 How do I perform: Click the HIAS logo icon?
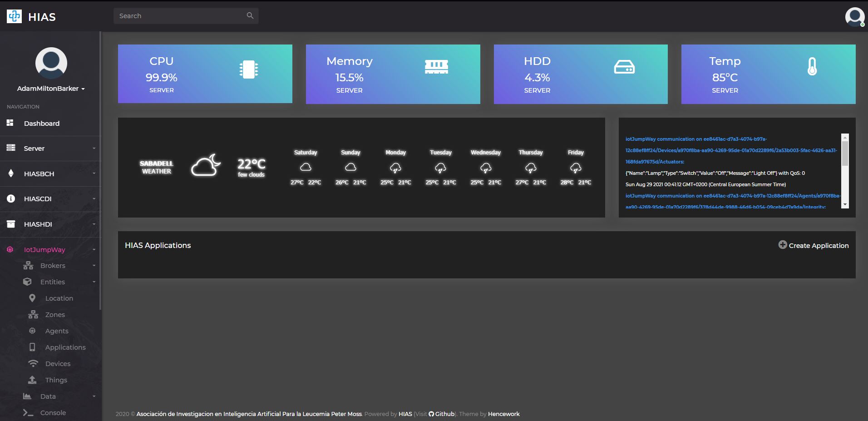tap(14, 16)
